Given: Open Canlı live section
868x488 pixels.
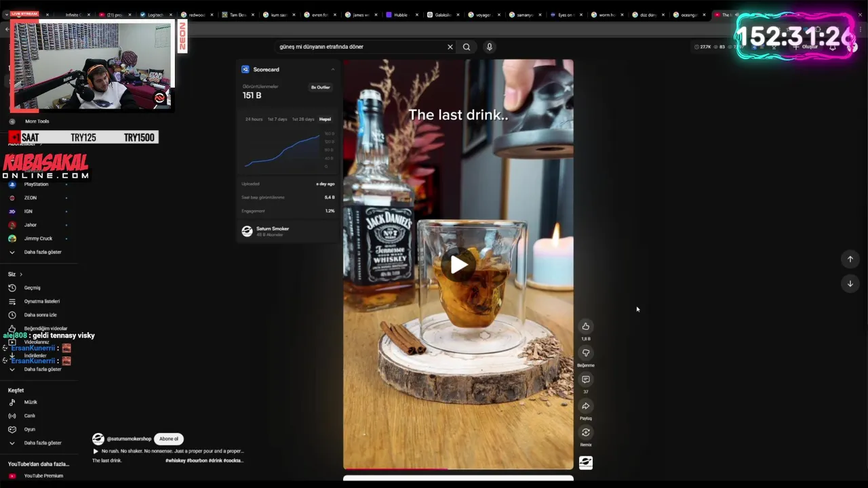Looking at the screenshot, I should coord(31,415).
